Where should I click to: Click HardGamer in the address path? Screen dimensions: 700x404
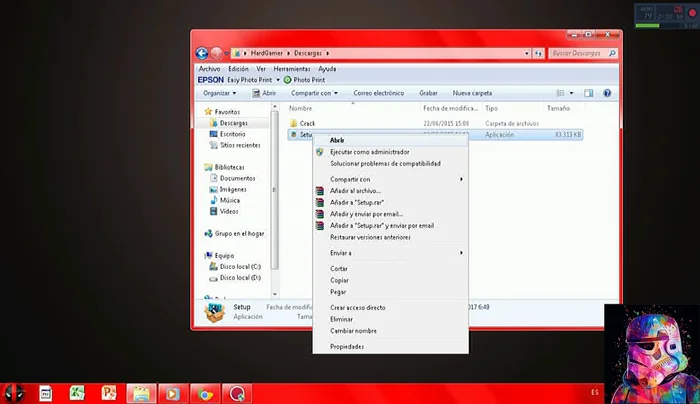[x=267, y=53]
